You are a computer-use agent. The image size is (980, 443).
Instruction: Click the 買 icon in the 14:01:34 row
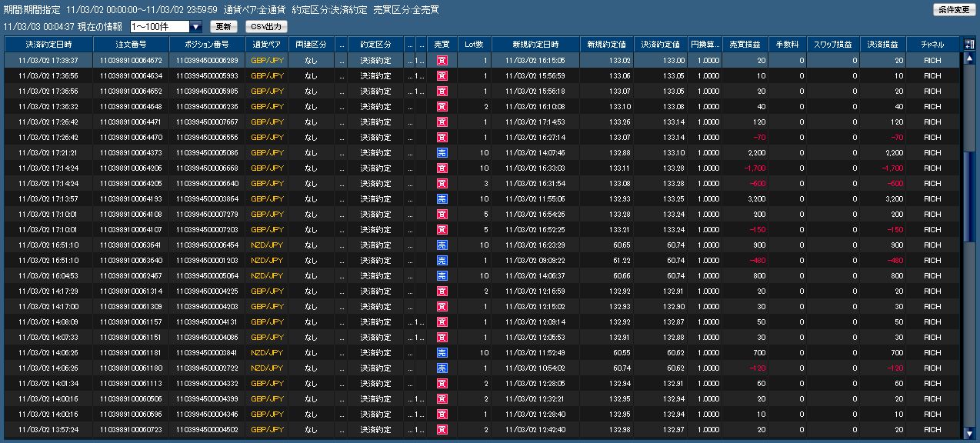[442, 383]
